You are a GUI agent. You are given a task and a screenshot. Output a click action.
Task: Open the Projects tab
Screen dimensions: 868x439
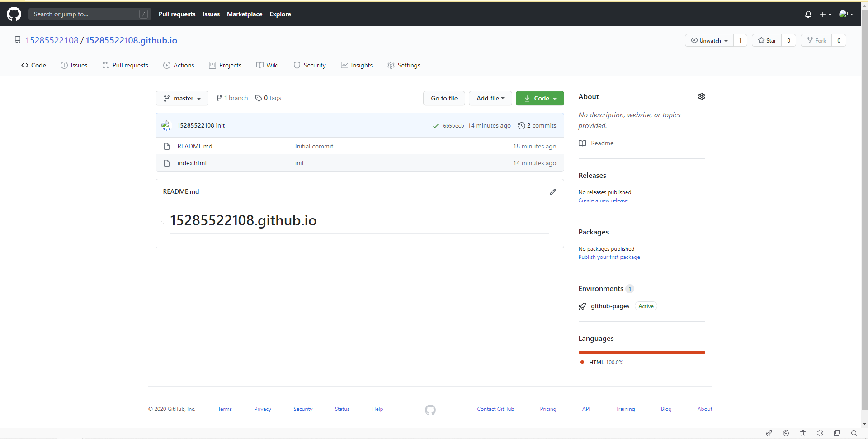[225, 65]
